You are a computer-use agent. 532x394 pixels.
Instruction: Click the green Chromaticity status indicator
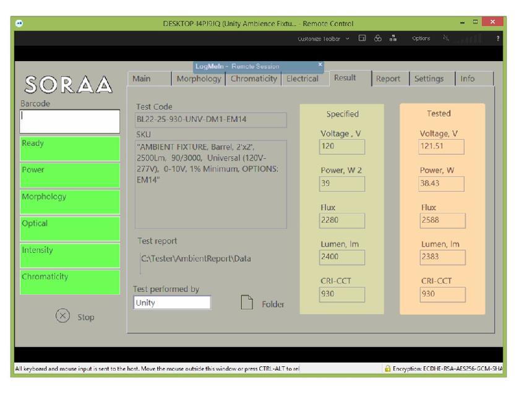(70, 282)
